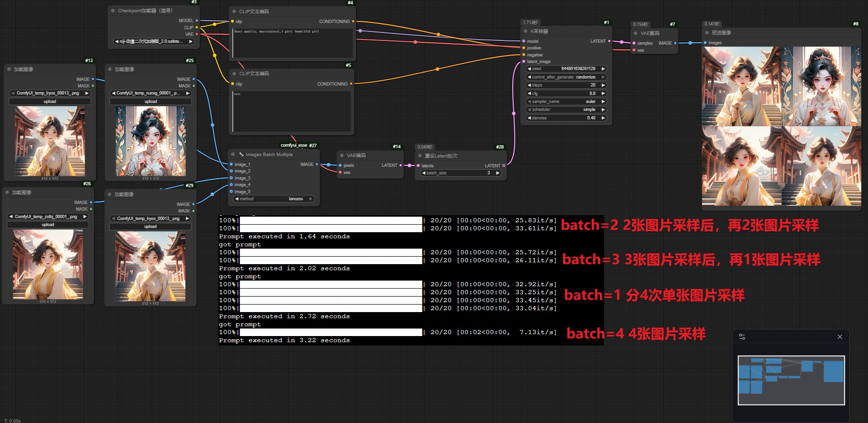868x423 pixels.
Task: Open the minimap settings icon
Action: point(742,337)
